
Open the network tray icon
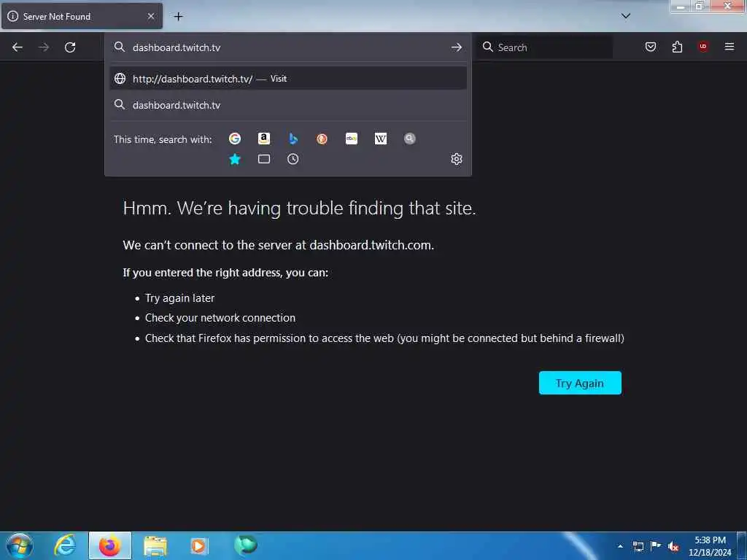coord(638,547)
